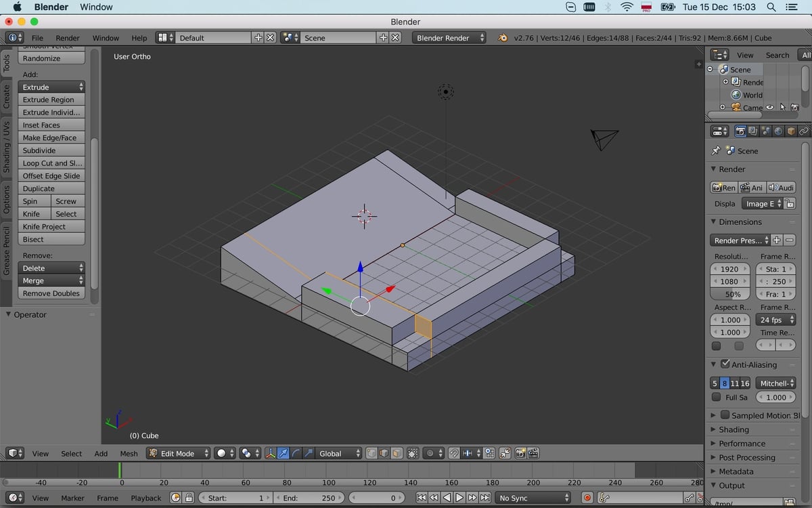Viewport: 812px width, 508px height.
Task: Open the Render menu in header
Action: click(68, 38)
